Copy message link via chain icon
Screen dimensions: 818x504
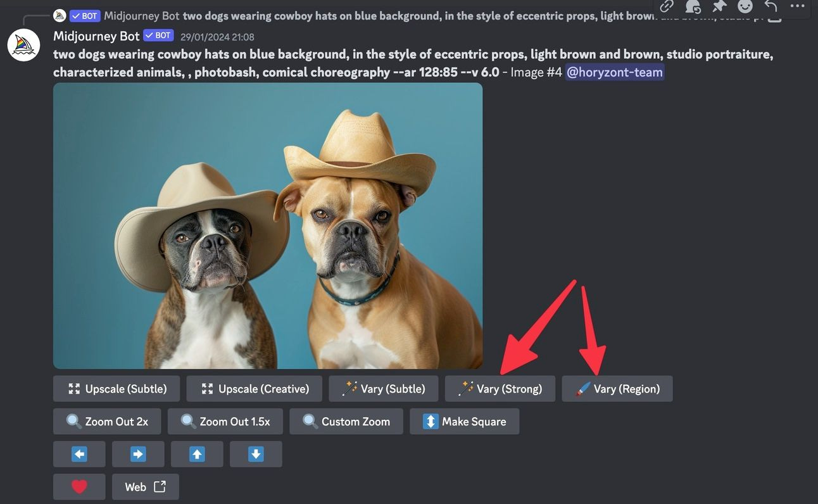click(x=667, y=6)
